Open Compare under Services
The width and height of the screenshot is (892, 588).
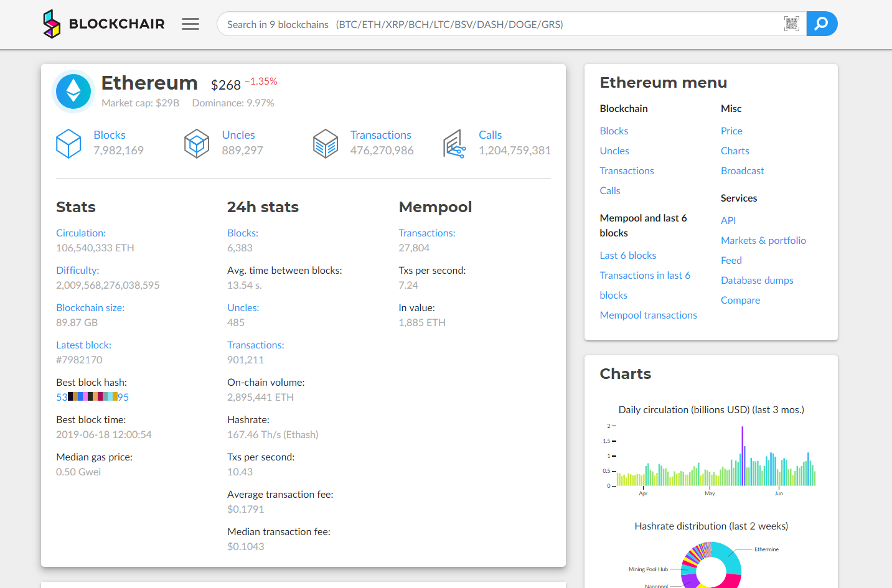741,300
